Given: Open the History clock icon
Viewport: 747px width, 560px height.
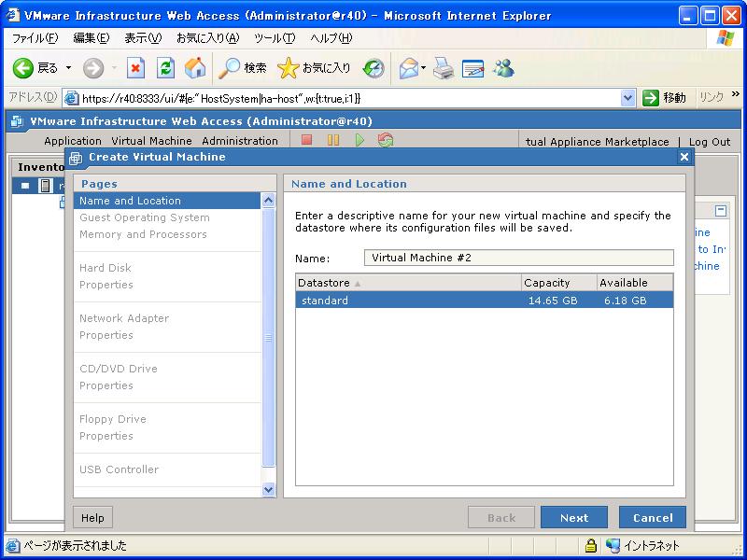Looking at the screenshot, I should [x=374, y=68].
